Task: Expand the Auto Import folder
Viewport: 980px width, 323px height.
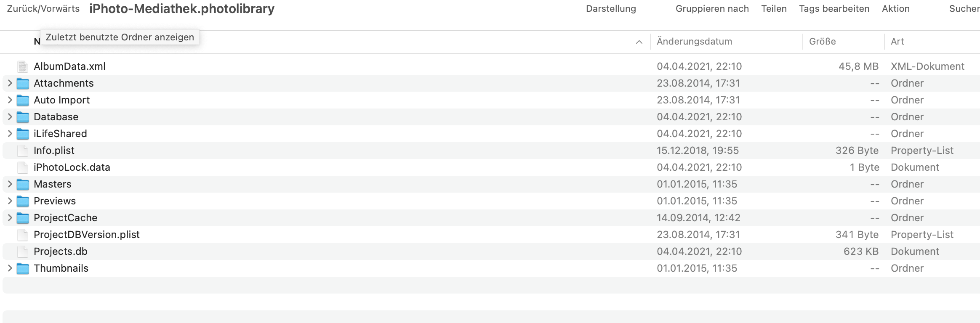Action: (x=10, y=100)
